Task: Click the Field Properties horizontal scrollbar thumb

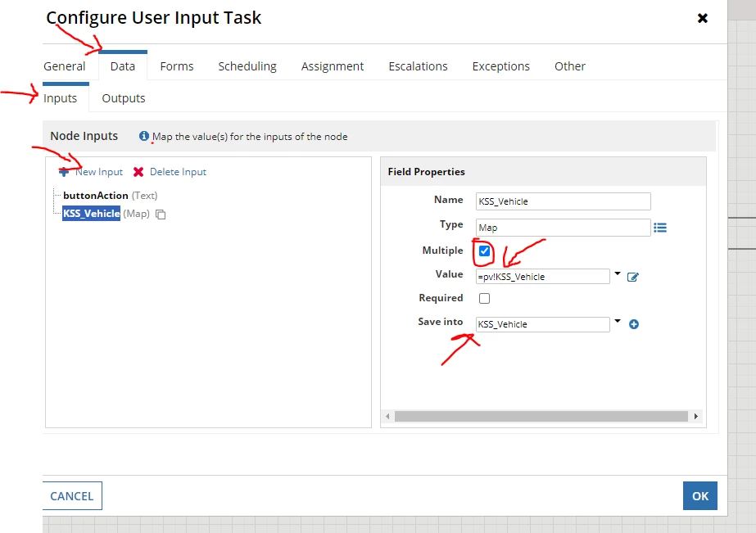Action: [x=541, y=417]
